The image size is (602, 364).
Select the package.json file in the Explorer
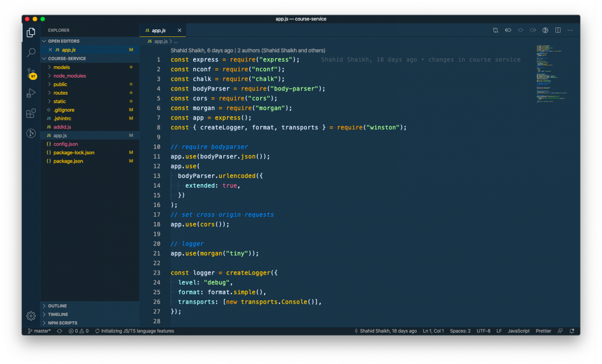[68, 161]
